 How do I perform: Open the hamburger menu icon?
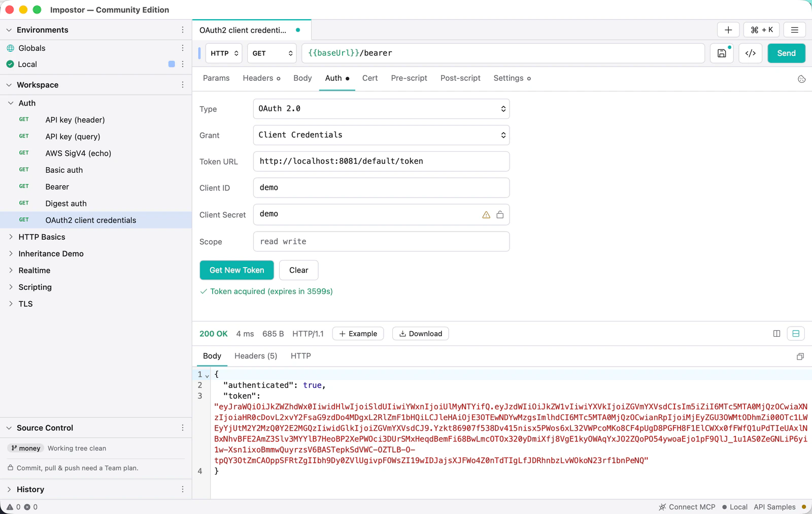coord(795,30)
